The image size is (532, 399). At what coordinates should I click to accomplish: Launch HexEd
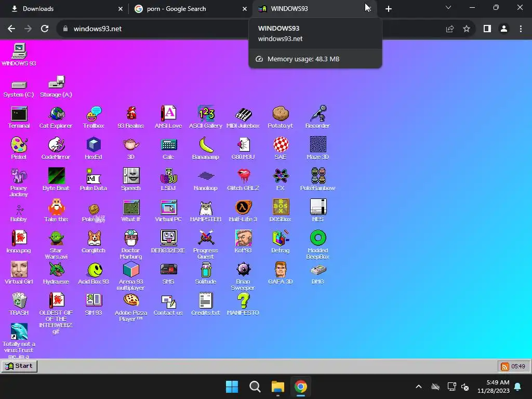[x=94, y=149]
